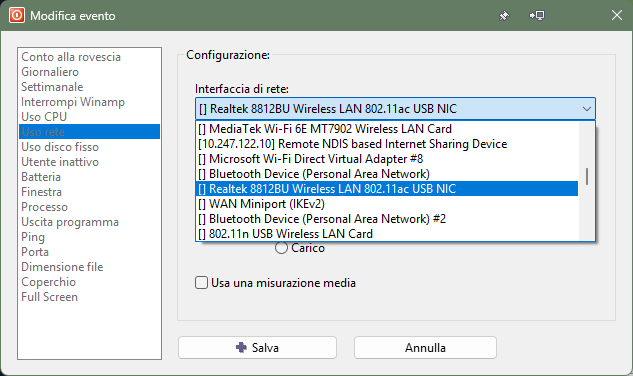633x376 pixels.
Task: Select the Carico radio button
Action: point(281,248)
